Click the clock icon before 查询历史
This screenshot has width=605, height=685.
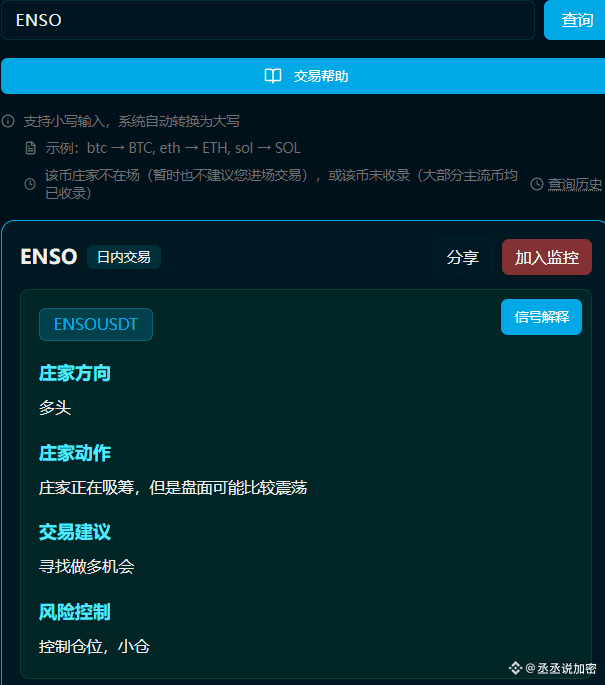tap(537, 184)
